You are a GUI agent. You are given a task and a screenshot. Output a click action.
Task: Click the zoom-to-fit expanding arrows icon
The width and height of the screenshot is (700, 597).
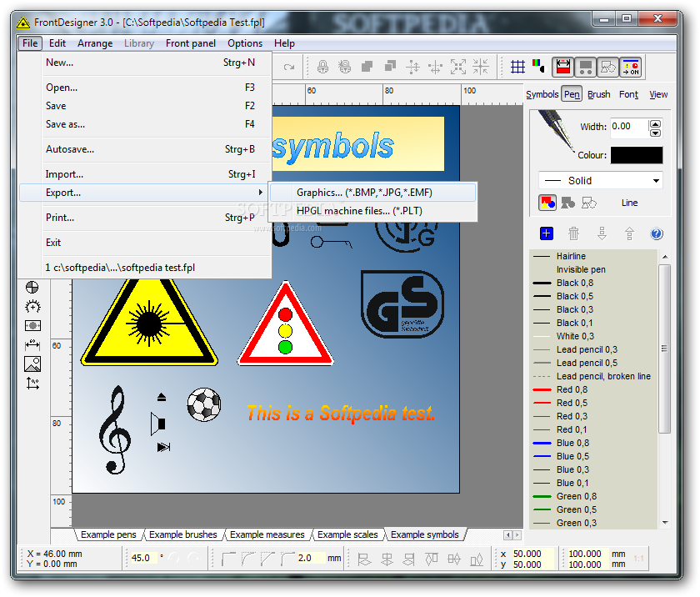pos(458,67)
